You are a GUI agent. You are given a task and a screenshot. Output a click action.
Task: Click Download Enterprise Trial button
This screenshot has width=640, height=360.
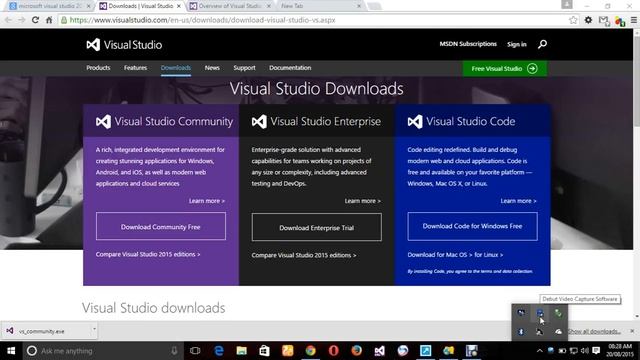point(317,227)
